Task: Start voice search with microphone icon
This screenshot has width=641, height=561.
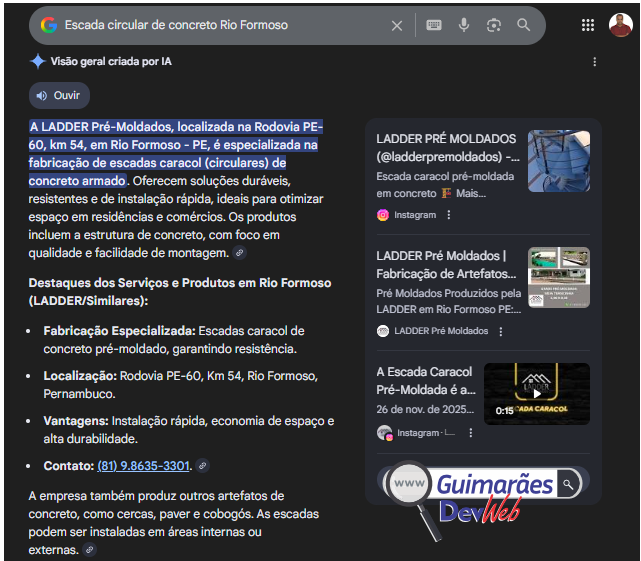Action: [x=464, y=25]
